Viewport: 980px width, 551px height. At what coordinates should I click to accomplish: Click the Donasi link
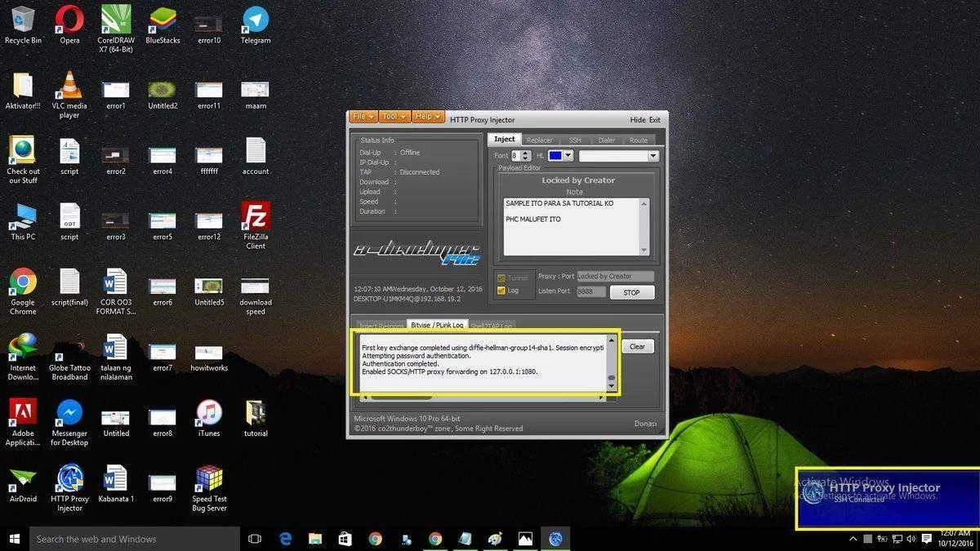[645, 423]
